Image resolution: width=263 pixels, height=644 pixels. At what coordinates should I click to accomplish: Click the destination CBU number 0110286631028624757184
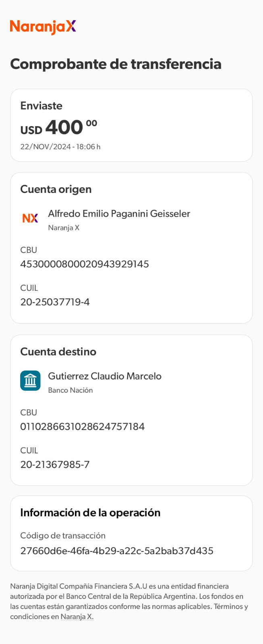tap(83, 427)
